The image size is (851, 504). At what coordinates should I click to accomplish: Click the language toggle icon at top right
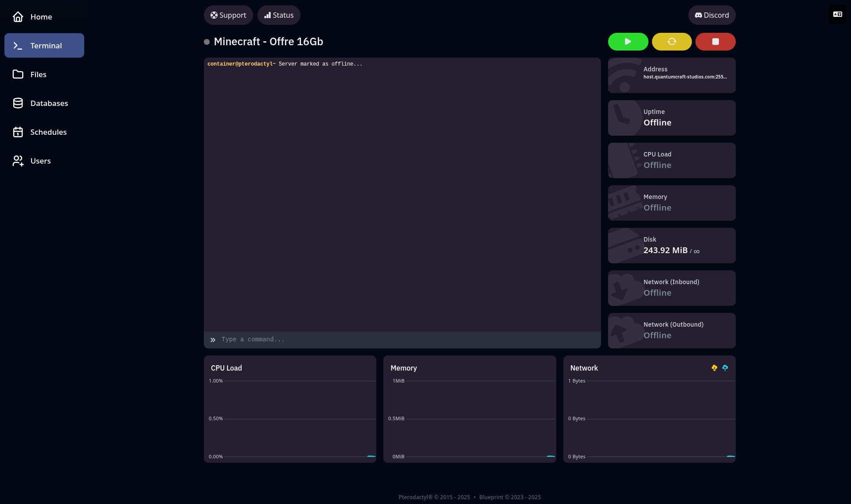[x=838, y=15]
